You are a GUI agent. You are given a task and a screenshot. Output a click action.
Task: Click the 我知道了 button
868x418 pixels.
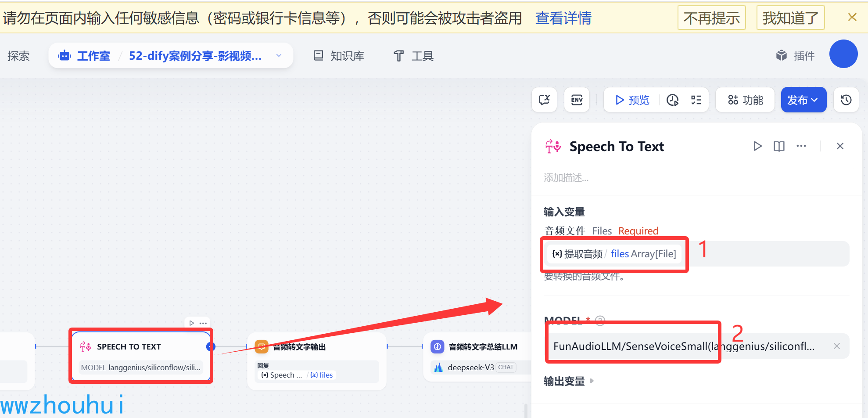pos(790,18)
